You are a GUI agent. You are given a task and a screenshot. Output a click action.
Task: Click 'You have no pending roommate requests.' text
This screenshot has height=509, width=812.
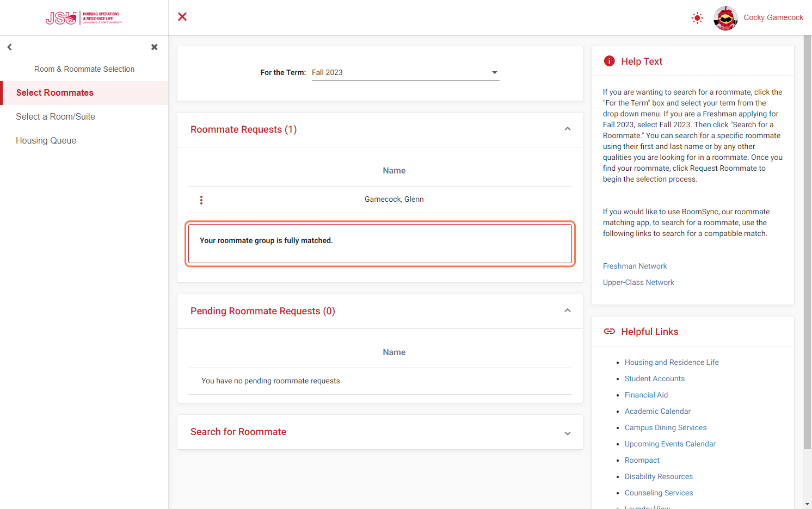pyautogui.click(x=272, y=381)
